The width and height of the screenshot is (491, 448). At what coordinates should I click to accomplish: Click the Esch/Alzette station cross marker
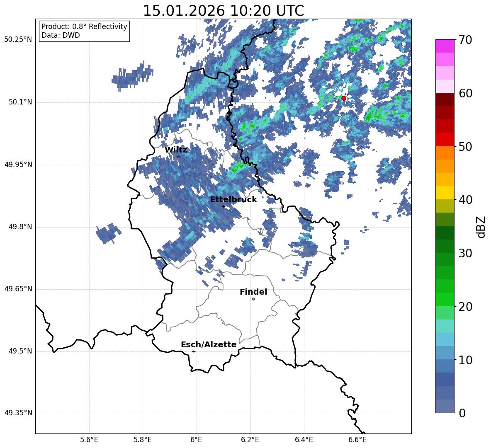coord(194,351)
